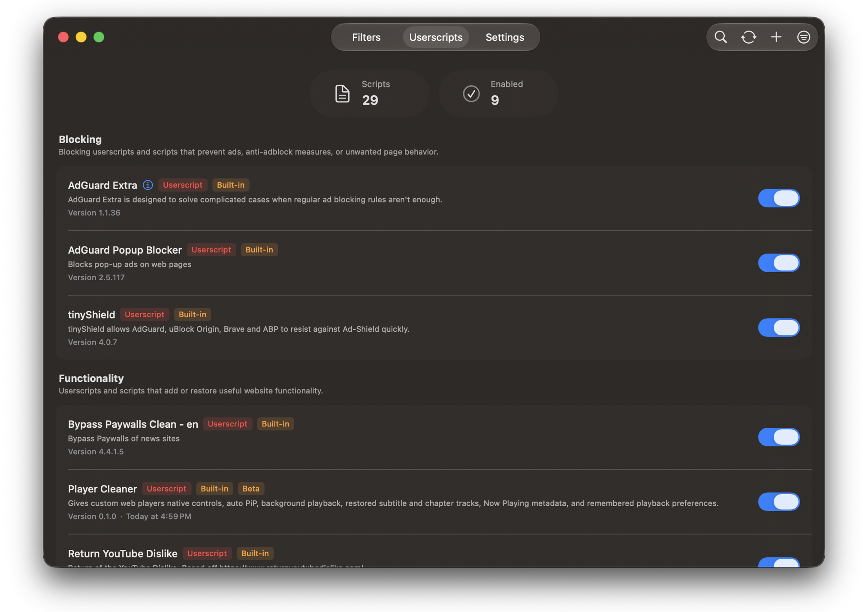The width and height of the screenshot is (868, 612).
Task: Select the Userscripts tab
Action: [436, 37]
